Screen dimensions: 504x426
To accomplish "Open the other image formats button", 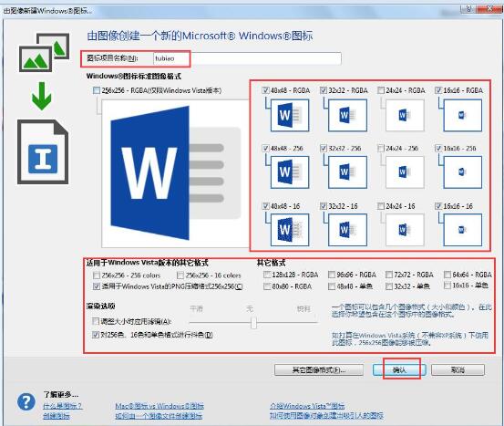I will [319, 369].
